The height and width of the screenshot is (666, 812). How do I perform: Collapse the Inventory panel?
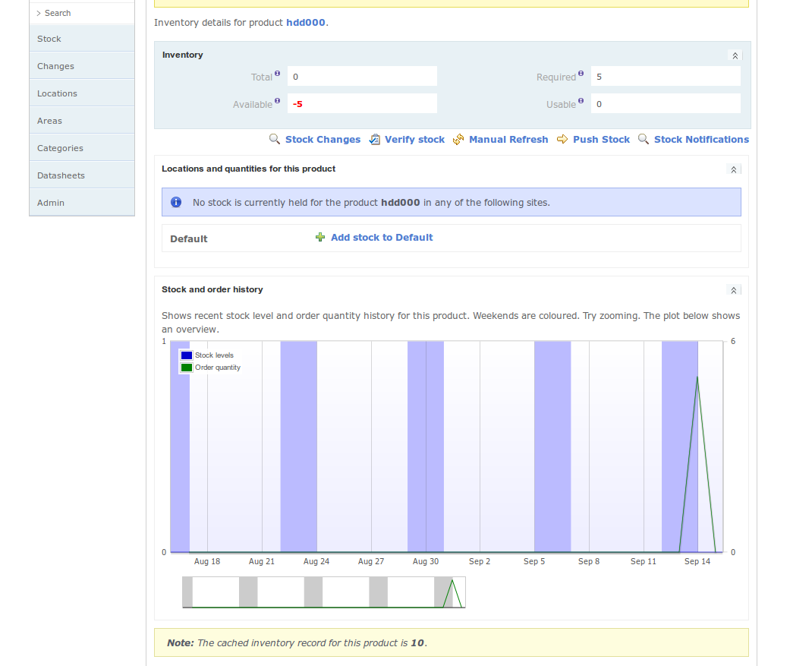coord(734,55)
